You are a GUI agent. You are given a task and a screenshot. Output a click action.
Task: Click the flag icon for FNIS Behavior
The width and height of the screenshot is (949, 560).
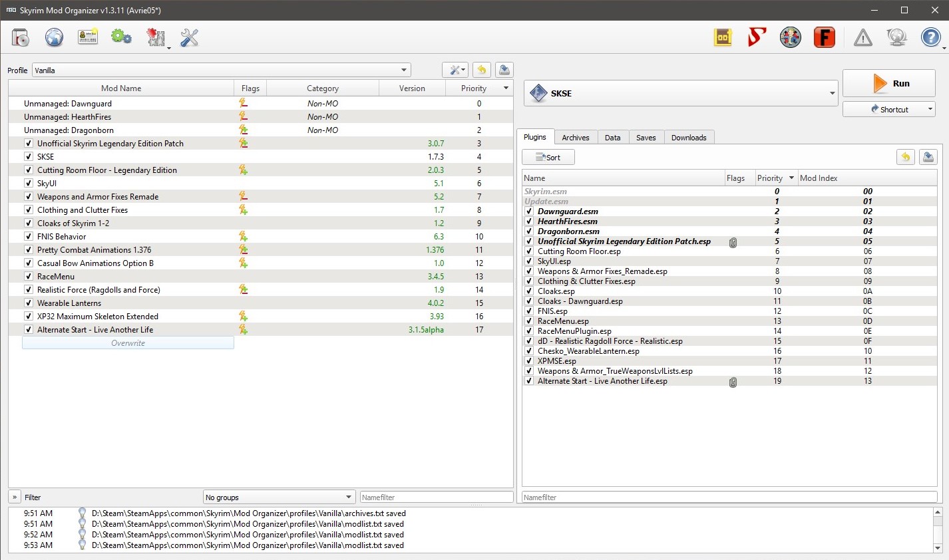pyautogui.click(x=244, y=237)
